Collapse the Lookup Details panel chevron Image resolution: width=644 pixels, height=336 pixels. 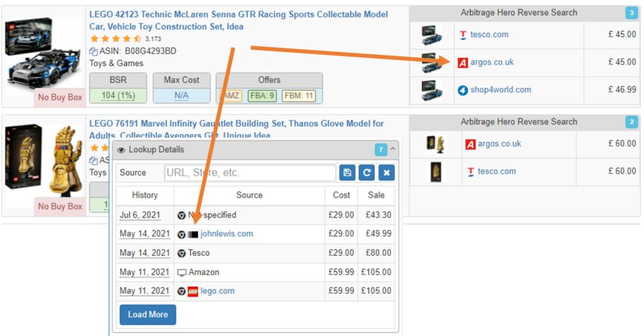pyautogui.click(x=393, y=149)
